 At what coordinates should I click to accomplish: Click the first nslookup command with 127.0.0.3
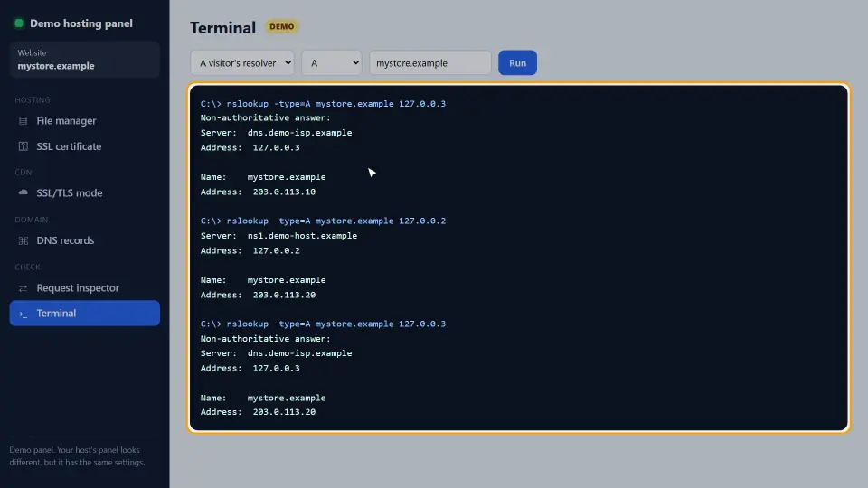point(323,103)
